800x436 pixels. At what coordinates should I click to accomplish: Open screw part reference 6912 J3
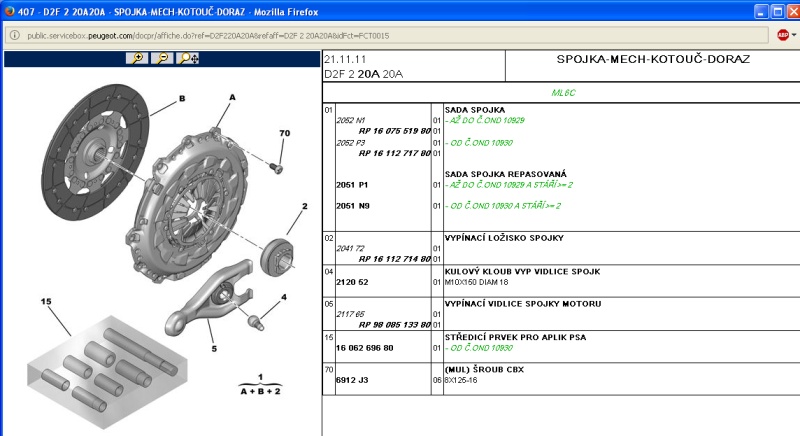352,380
